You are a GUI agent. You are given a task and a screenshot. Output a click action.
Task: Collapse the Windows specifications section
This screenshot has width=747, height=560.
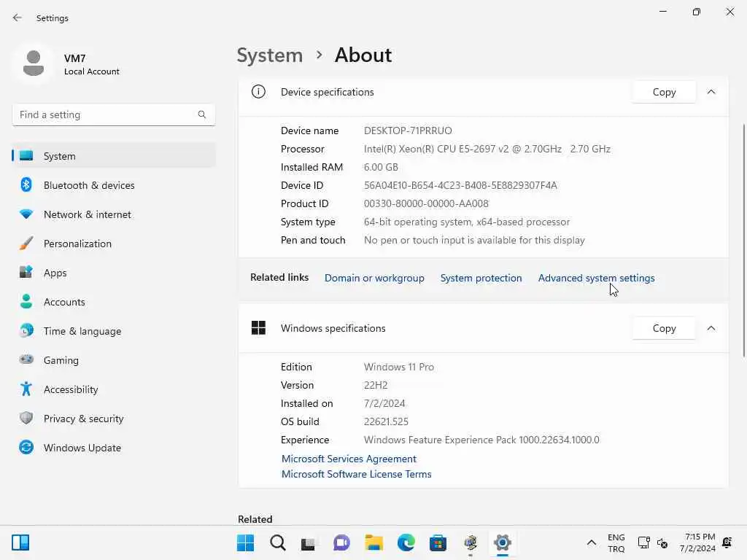(711, 327)
